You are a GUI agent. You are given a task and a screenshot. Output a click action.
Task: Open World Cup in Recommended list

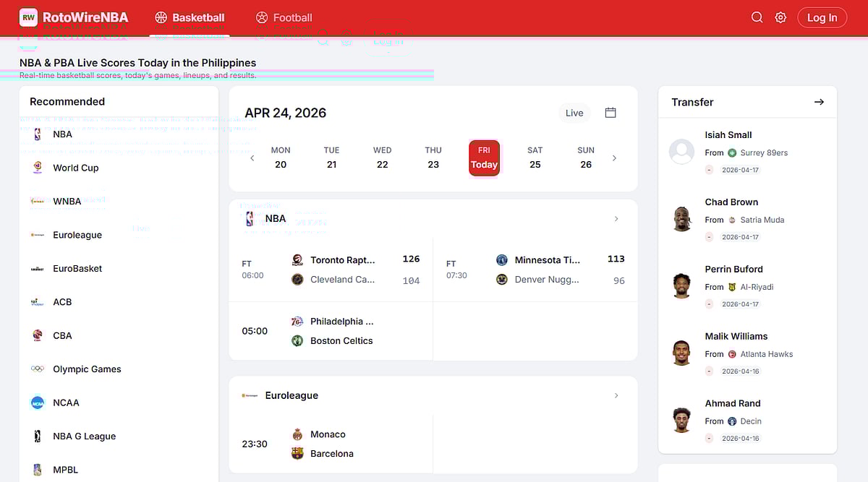pos(75,168)
